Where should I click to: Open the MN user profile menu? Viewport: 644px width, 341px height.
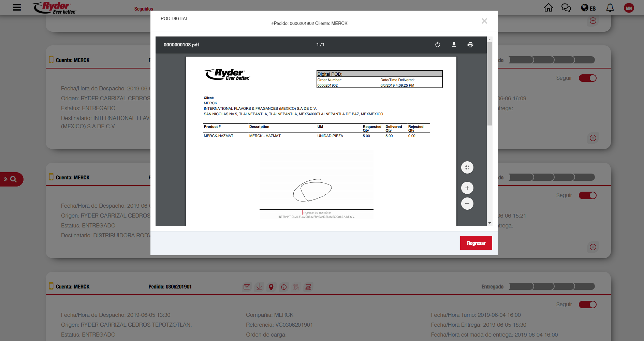629,8
